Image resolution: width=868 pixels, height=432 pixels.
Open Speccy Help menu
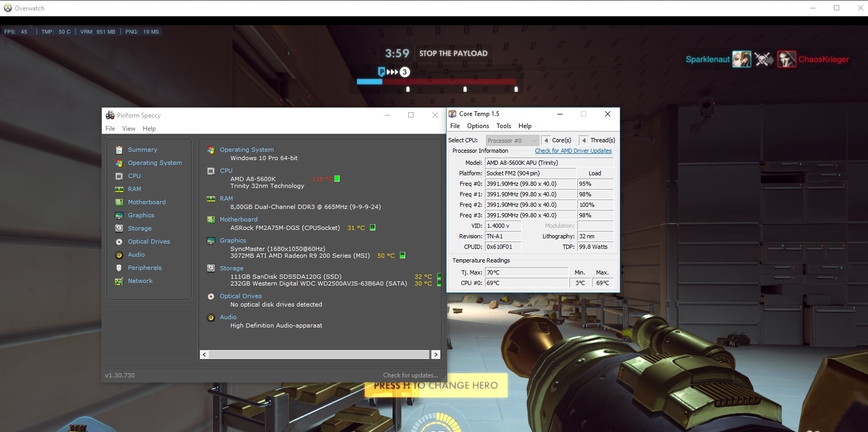coord(149,129)
